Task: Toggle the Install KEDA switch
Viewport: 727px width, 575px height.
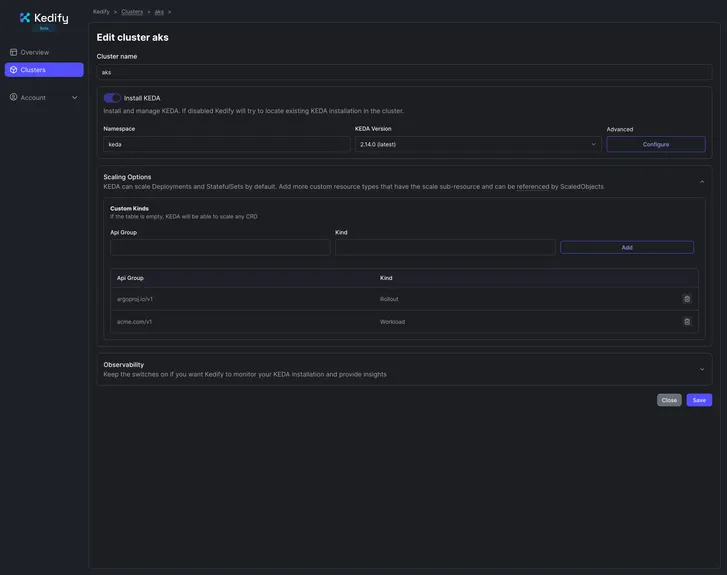Action: (x=112, y=98)
